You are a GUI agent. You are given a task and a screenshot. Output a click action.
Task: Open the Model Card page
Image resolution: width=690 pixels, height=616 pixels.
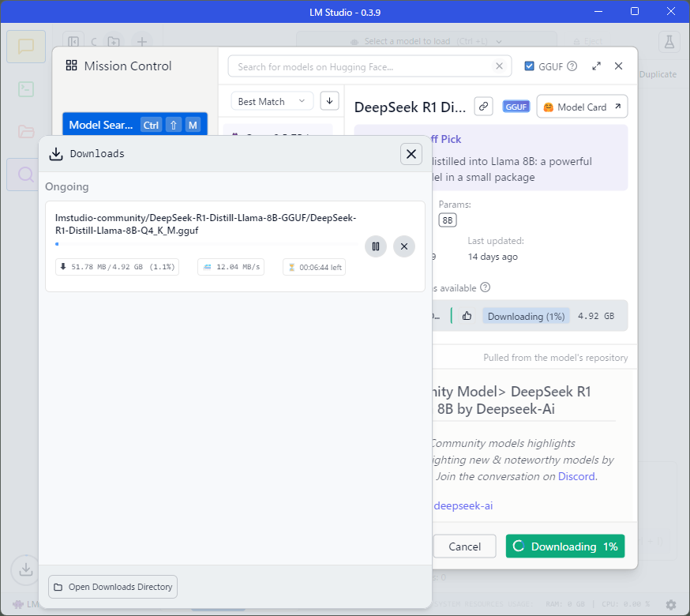[x=583, y=107]
